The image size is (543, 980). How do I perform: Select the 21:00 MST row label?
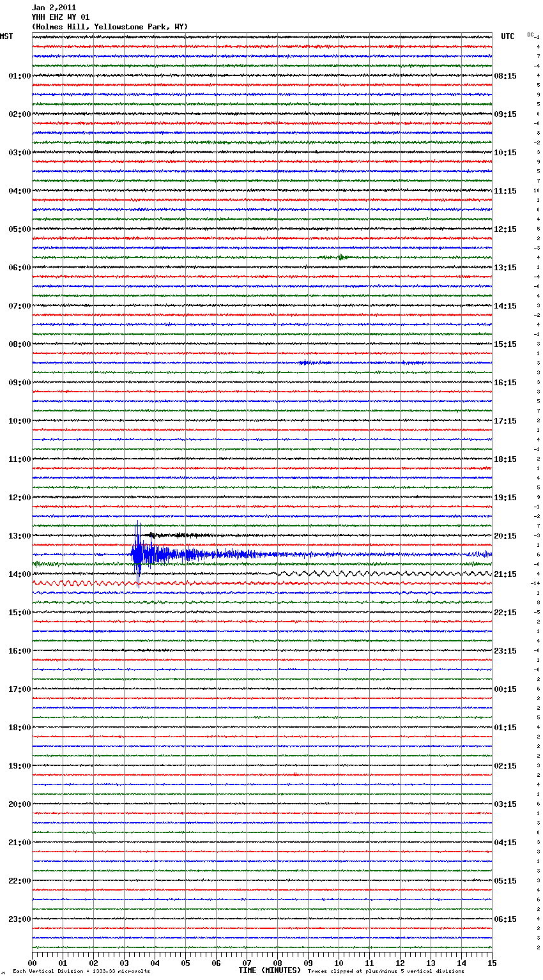[20, 843]
